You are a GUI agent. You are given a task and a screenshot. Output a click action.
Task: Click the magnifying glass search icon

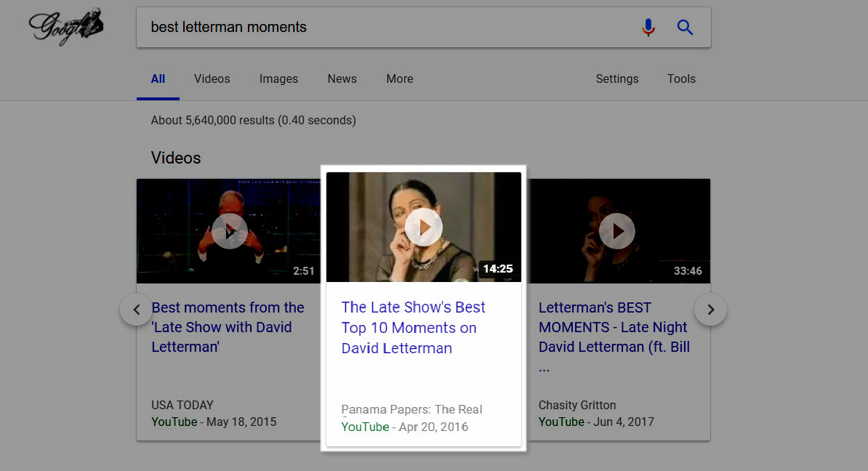coord(685,28)
